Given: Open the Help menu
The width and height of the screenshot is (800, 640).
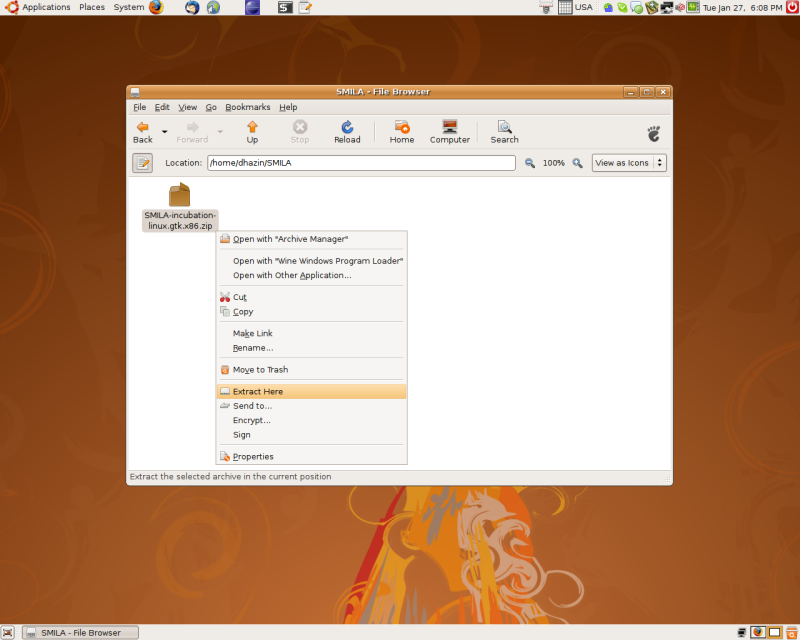Looking at the screenshot, I should 288,107.
